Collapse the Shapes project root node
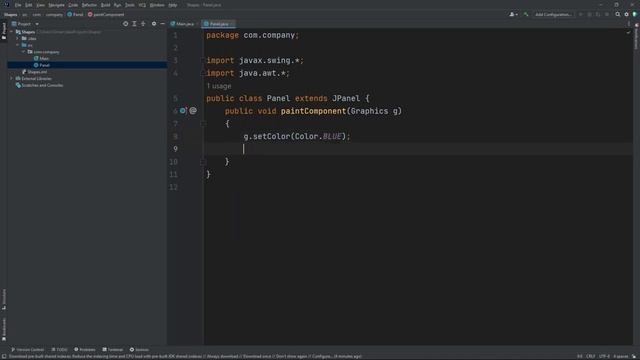 pos(11,32)
